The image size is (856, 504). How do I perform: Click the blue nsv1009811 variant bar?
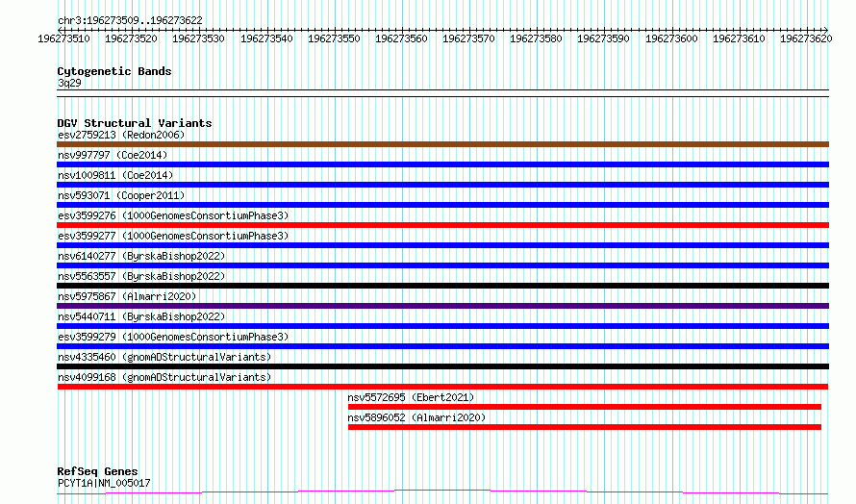pyautogui.click(x=442, y=185)
